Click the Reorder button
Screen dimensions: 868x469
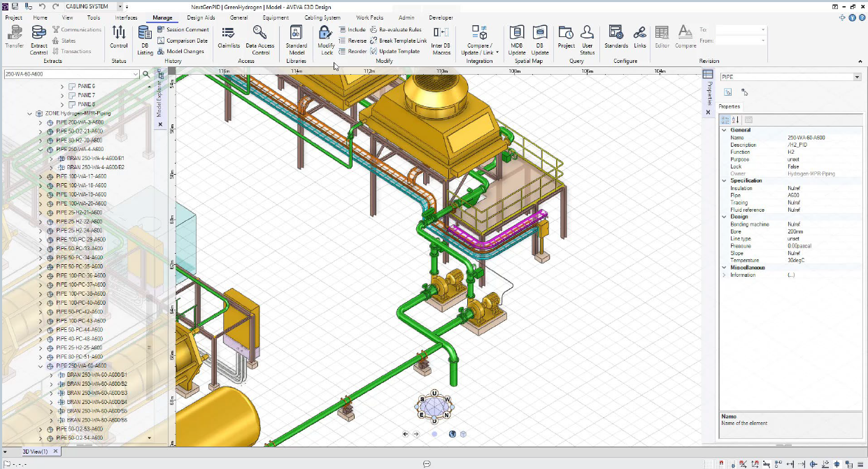(x=353, y=51)
